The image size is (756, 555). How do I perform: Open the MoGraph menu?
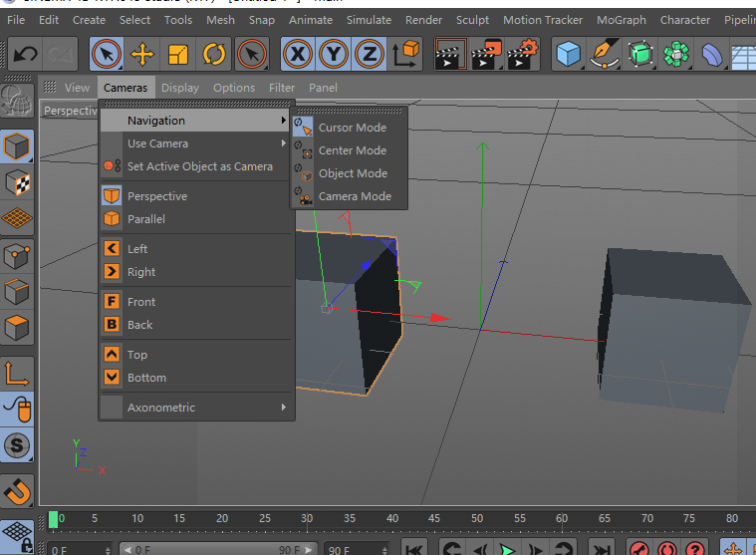pos(621,20)
